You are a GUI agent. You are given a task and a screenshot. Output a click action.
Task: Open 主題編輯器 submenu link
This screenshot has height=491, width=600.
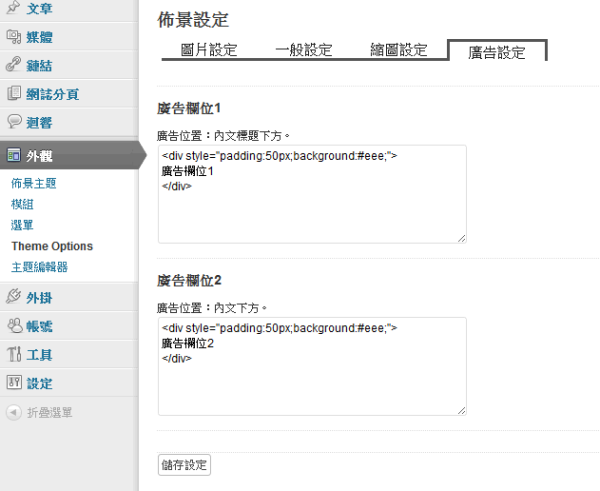tap(39, 267)
